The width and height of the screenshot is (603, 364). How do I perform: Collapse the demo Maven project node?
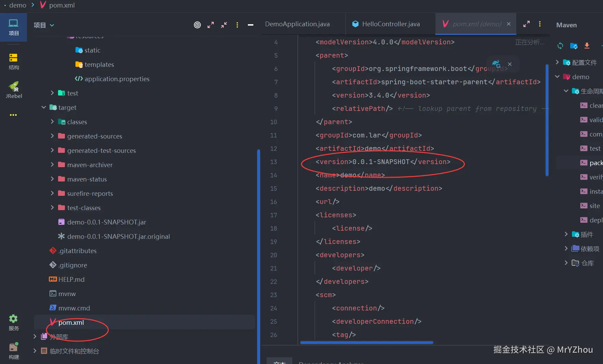(557, 76)
